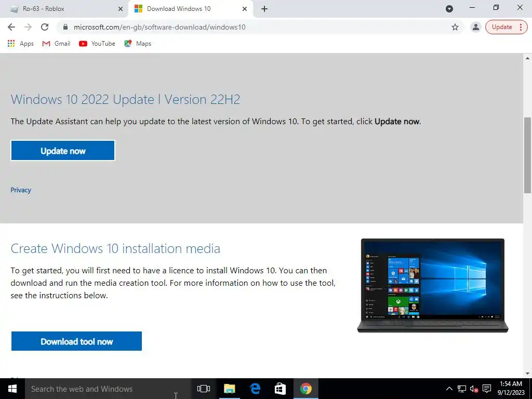
Task: Close the Download Windows 10 tab
Action: [x=245, y=9]
